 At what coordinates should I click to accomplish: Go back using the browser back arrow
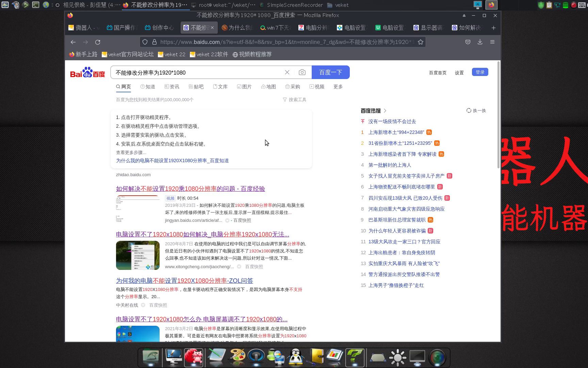[73, 42]
